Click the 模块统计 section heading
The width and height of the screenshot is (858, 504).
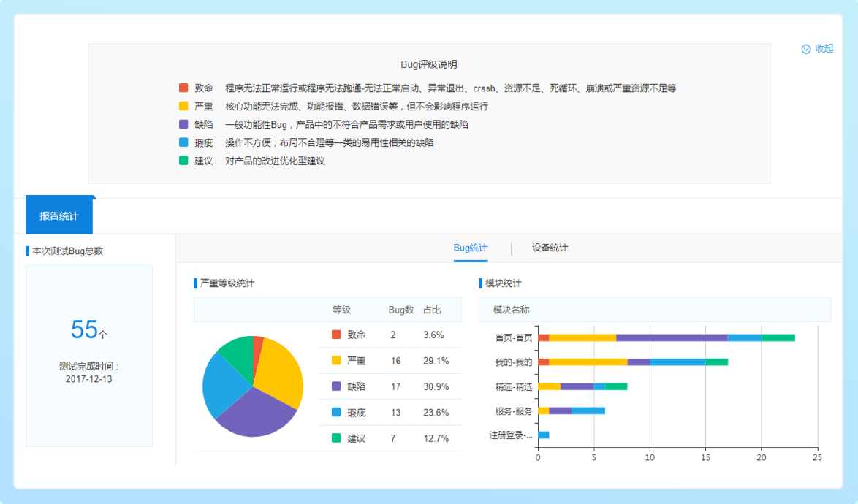pos(503,283)
